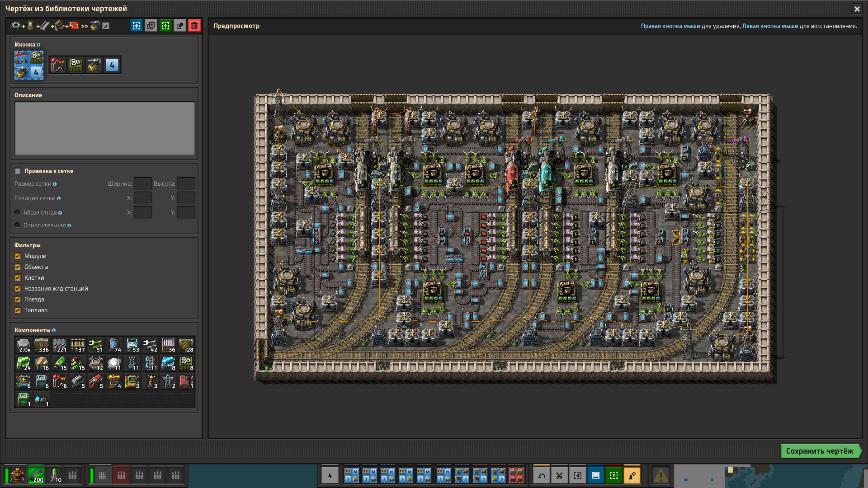Click into the Описание description text box
Viewport: 868px width, 488px height.
pyautogui.click(x=105, y=129)
